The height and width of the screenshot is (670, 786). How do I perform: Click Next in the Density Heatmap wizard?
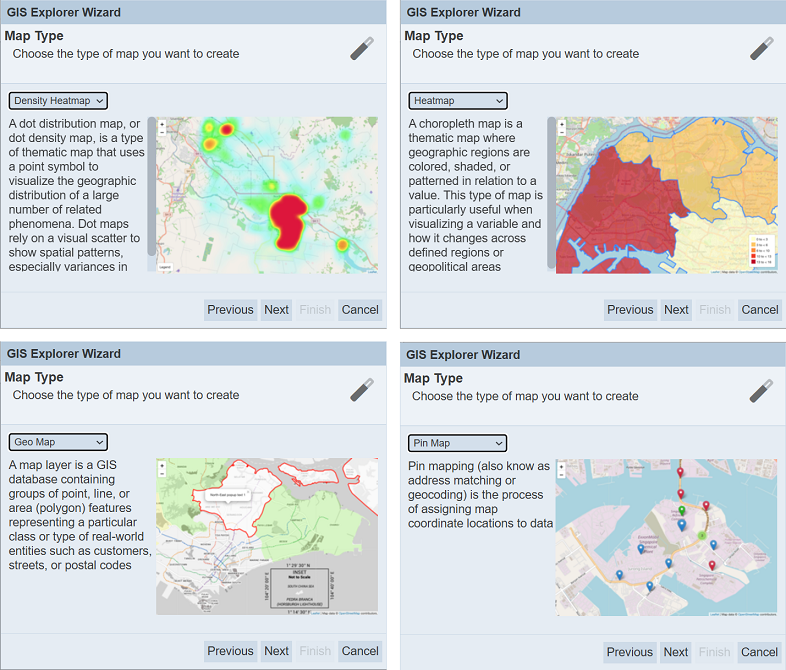(276, 310)
